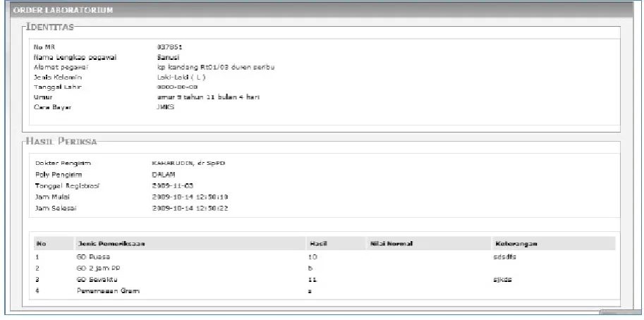This screenshot has height=320, width=644.
Task: Click the Poly Pengirim value DALAM
Action: coord(164,175)
